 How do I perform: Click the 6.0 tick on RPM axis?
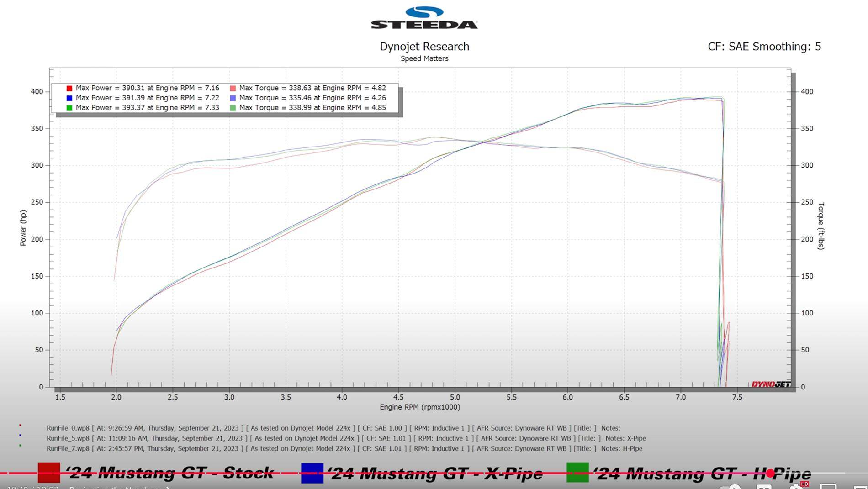click(568, 397)
